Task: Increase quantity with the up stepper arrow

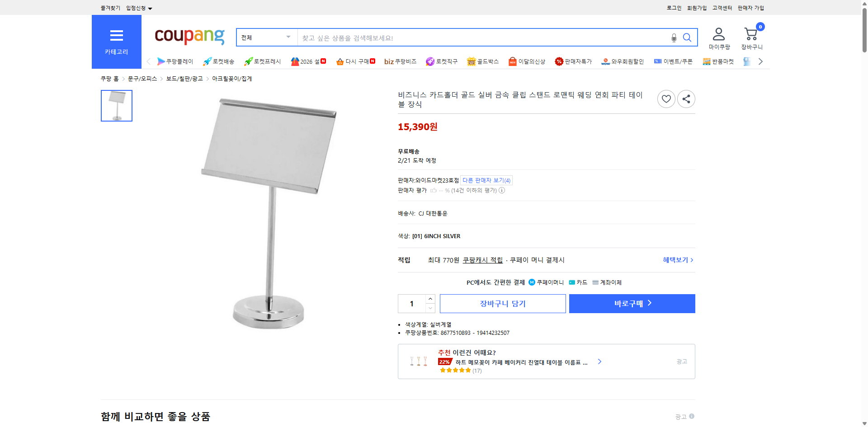Action: click(430, 298)
